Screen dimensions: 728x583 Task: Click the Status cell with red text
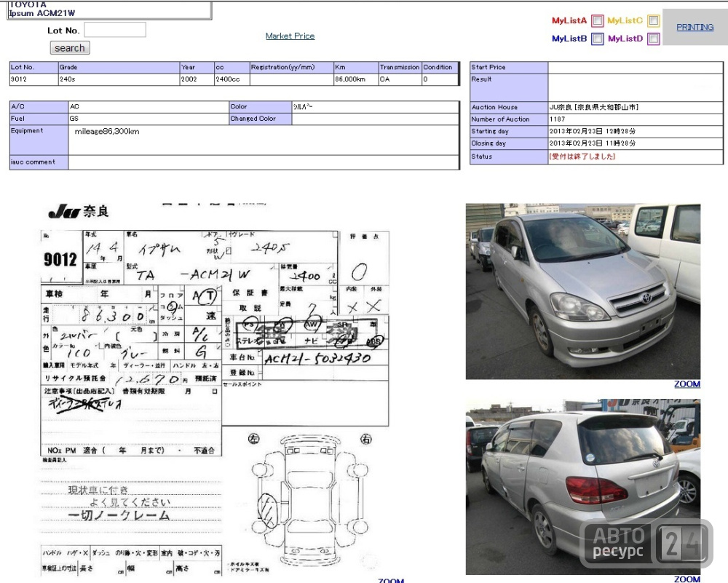point(635,157)
